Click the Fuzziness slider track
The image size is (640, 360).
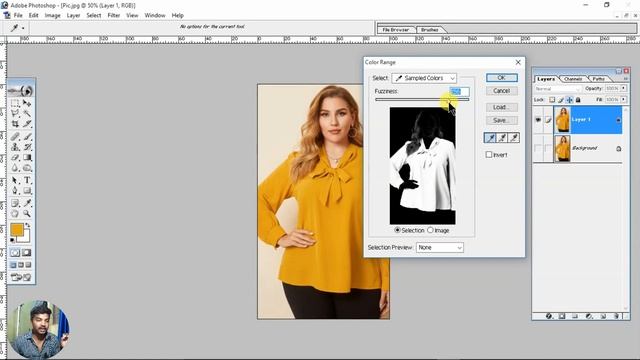coord(422,99)
